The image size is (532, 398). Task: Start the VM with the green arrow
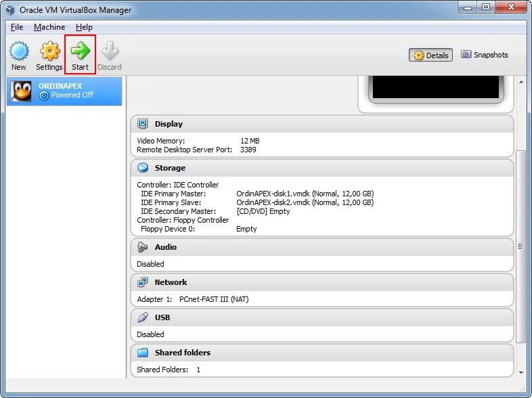tap(80, 51)
